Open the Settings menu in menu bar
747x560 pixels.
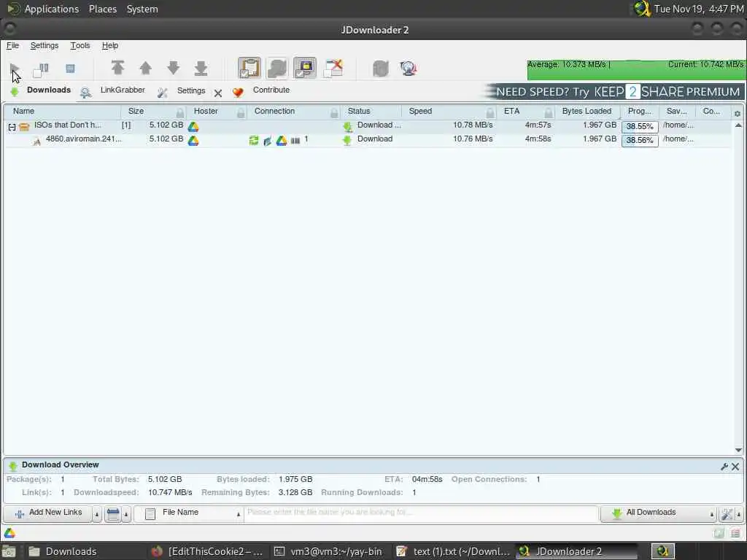click(x=44, y=45)
